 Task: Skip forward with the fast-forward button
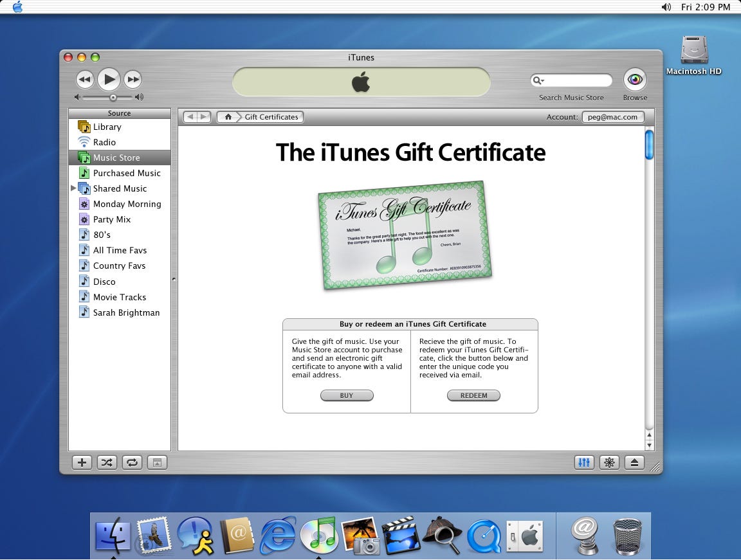pyautogui.click(x=133, y=79)
